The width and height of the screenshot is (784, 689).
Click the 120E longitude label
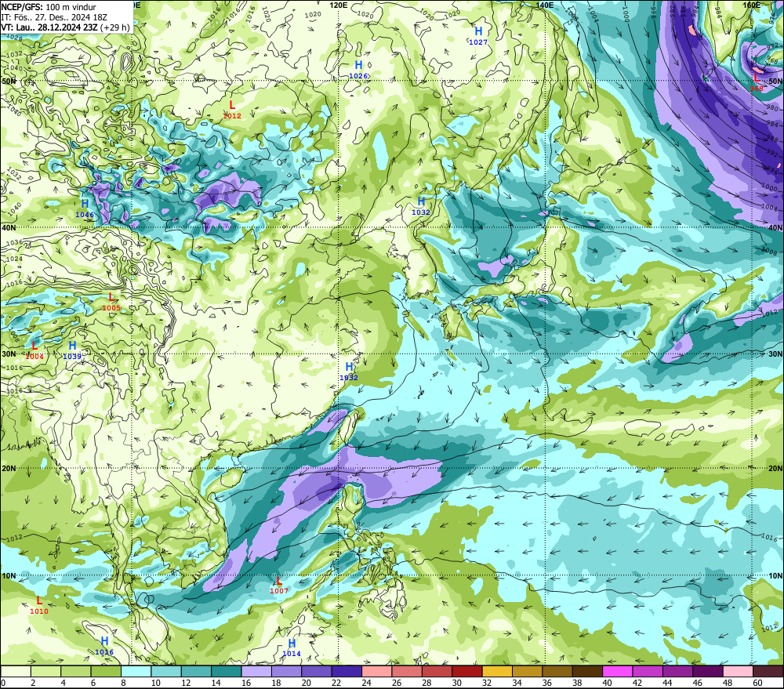point(339,5)
